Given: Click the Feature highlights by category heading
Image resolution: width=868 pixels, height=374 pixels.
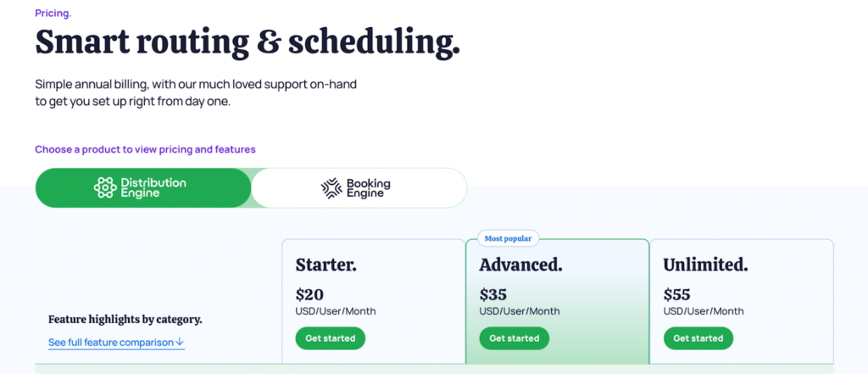Looking at the screenshot, I should coord(125,320).
